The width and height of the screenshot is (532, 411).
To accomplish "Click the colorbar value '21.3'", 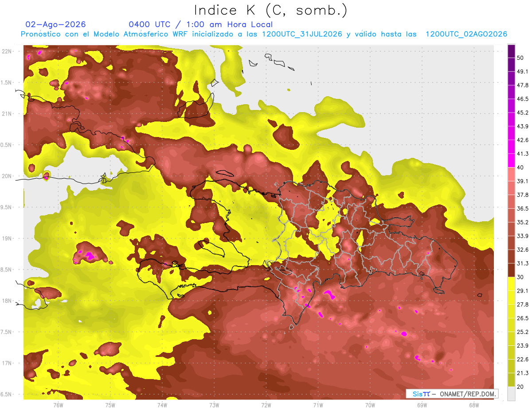I will (x=523, y=373).
